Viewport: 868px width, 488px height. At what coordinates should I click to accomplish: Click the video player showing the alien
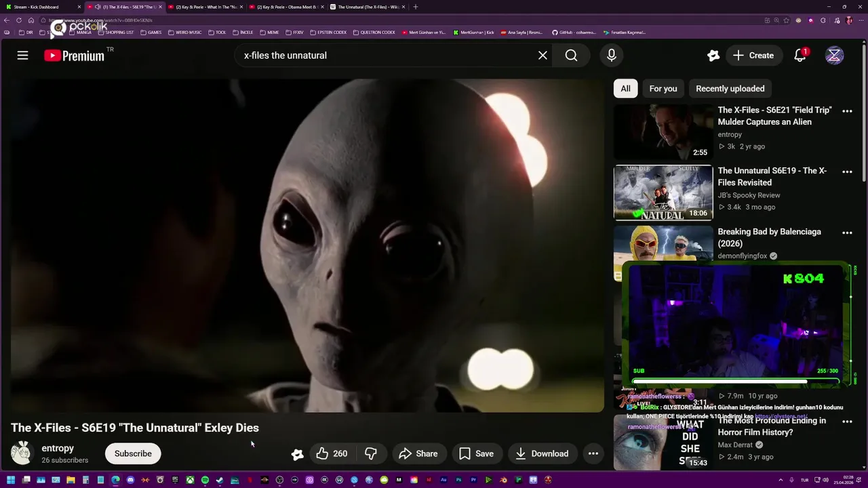[x=307, y=245]
